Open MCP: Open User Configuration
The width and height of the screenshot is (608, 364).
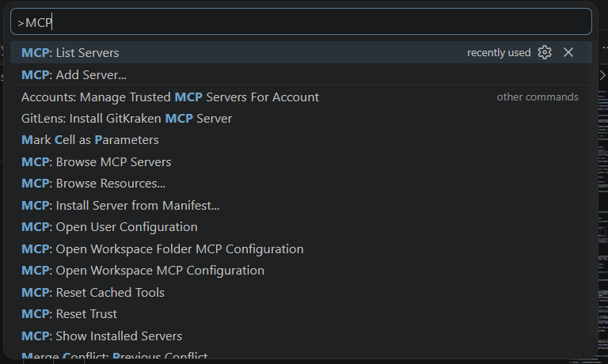[301, 227]
